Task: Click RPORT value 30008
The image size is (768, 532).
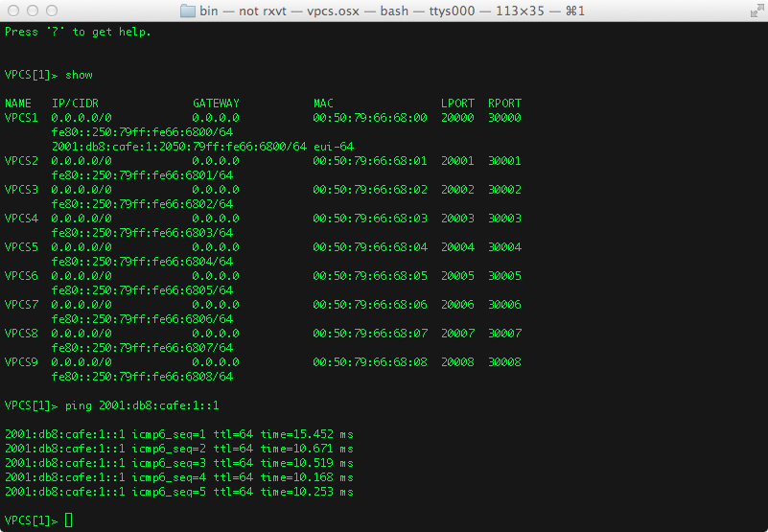Action: (x=504, y=362)
